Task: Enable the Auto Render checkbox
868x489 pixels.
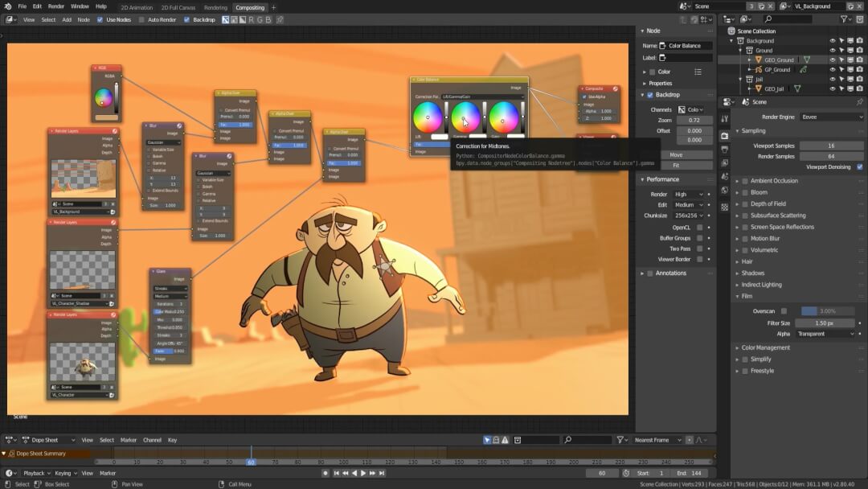Action: pyautogui.click(x=141, y=19)
